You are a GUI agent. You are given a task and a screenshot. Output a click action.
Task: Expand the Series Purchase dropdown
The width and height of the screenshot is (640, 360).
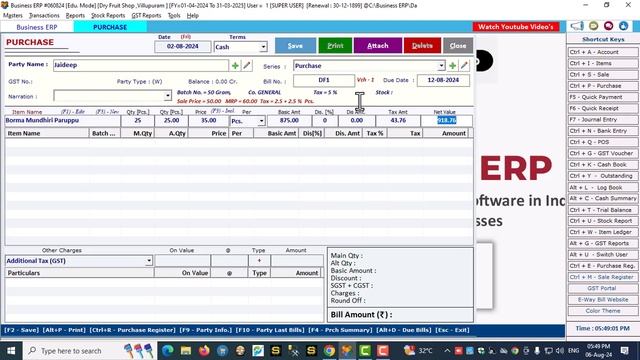441,66
